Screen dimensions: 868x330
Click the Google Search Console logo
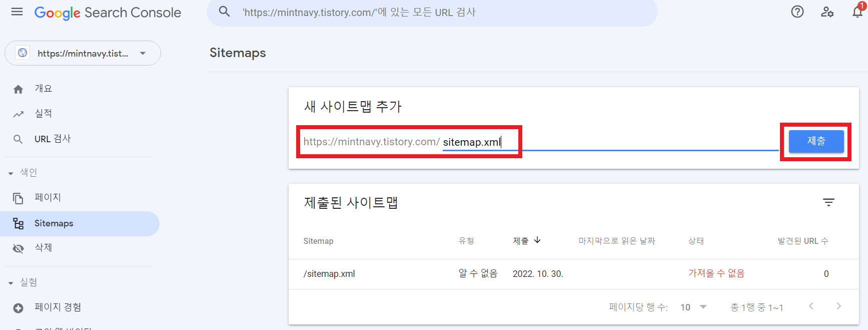(108, 13)
